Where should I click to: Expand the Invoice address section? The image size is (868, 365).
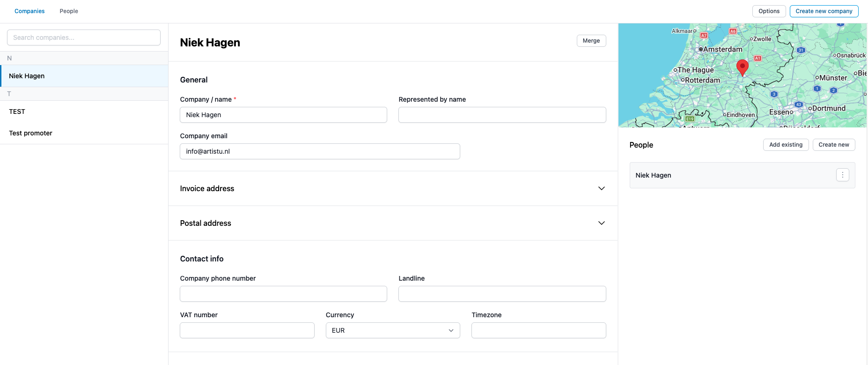tap(601, 188)
